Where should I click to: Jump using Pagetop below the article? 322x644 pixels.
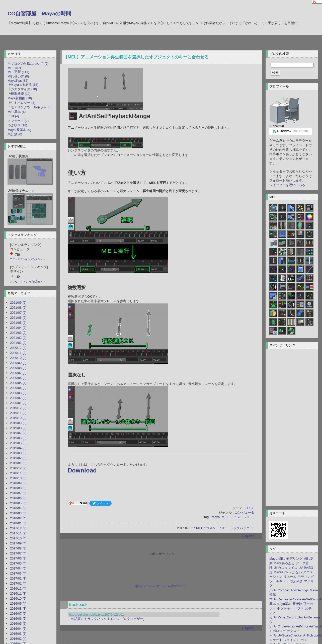tap(248, 536)
